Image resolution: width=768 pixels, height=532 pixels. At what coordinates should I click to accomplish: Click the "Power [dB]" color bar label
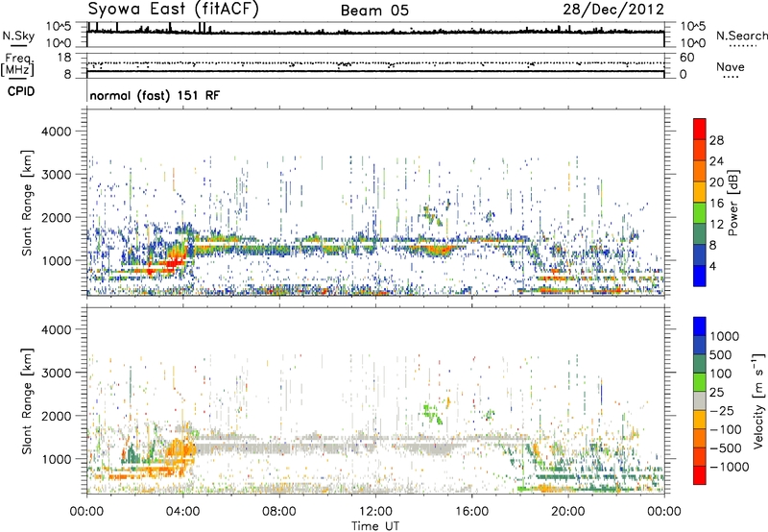point(732,203)
